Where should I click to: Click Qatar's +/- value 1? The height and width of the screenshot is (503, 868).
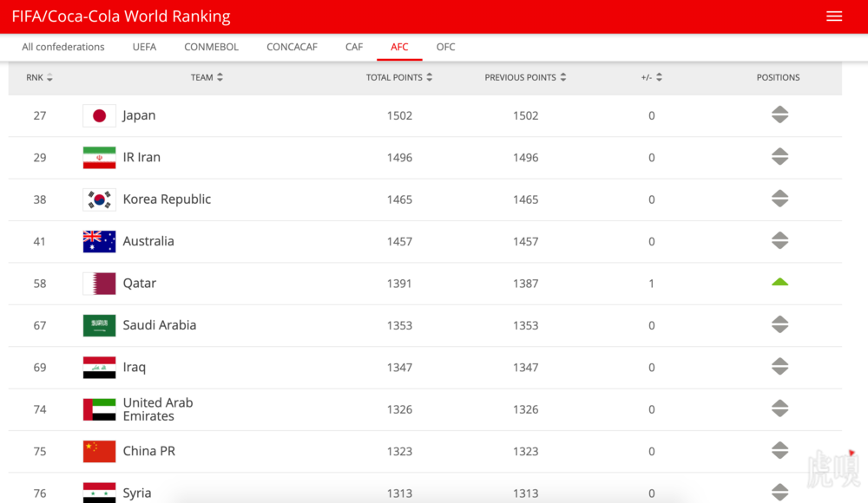(652, 284)
